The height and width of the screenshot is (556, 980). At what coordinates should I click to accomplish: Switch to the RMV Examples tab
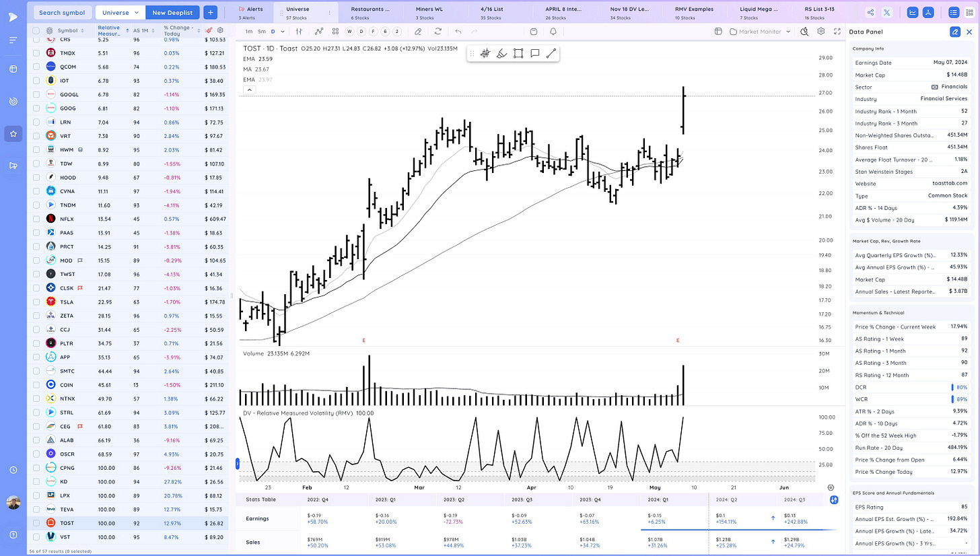pyautogui.click(x=694, y=12)
